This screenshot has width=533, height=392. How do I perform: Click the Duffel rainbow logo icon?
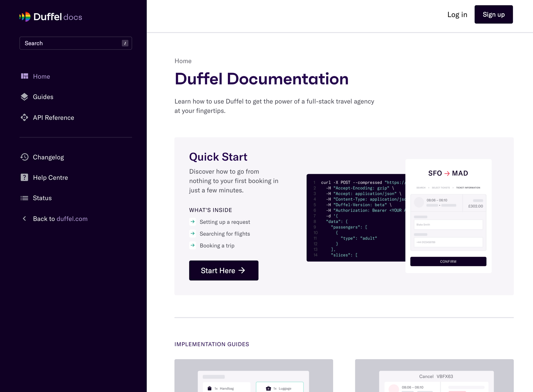tap(25, 17)
